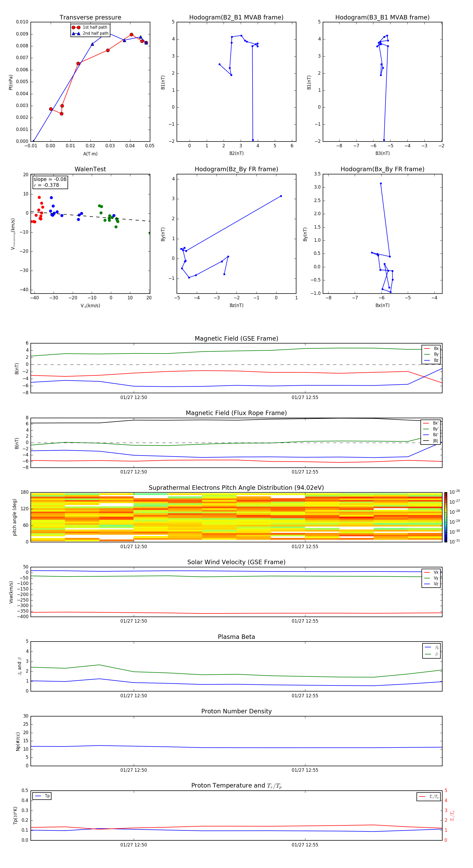Click the "Hodogram(Bz_By FR frame)" title

[236, 169]
